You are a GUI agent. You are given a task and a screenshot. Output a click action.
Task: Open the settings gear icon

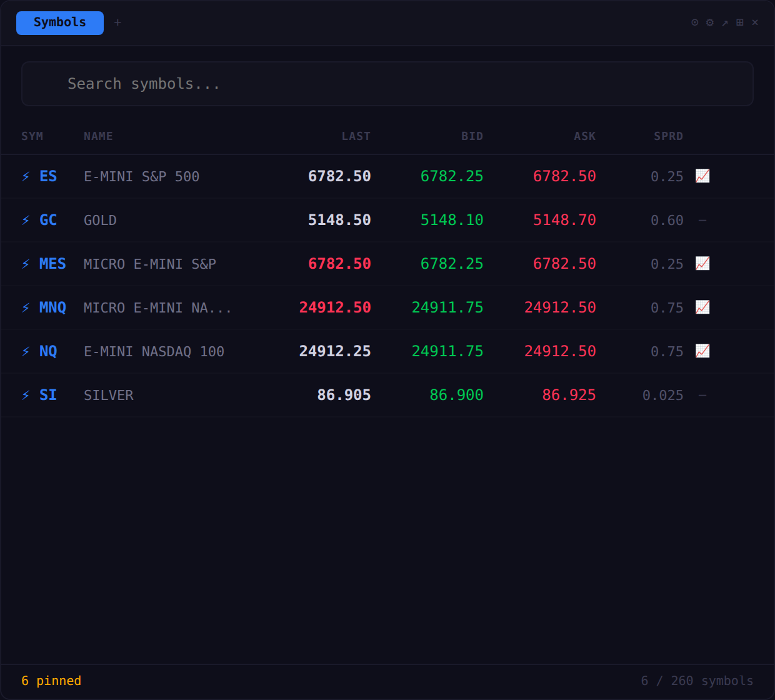click(x=709, y=22)
